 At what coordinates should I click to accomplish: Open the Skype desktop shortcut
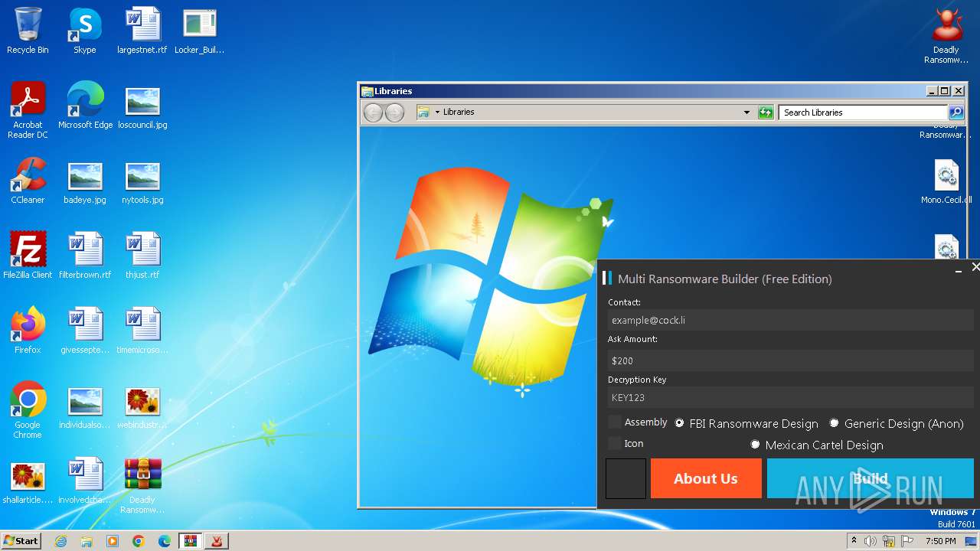click(84, 31)
